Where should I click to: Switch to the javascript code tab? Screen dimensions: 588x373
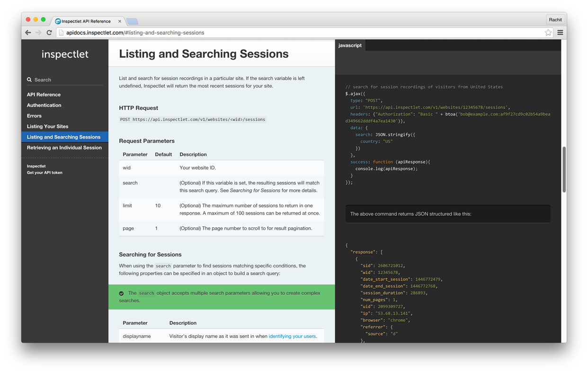(x=350, y=45)
